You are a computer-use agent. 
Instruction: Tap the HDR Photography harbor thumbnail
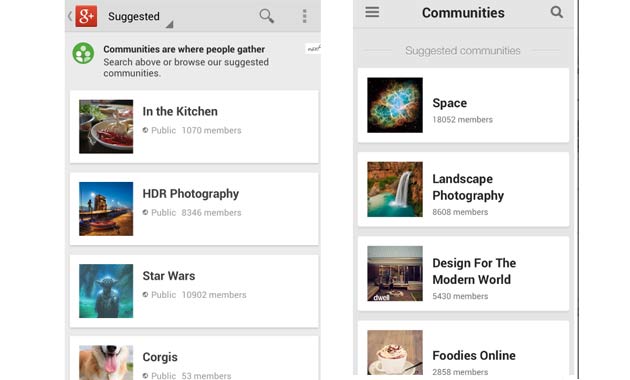(x=106, y=209)
